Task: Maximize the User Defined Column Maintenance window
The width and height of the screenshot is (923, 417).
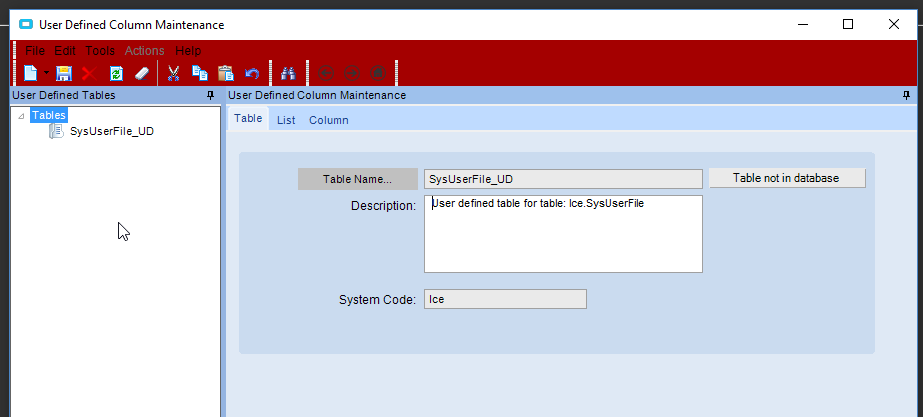Action: pos(848,24)
